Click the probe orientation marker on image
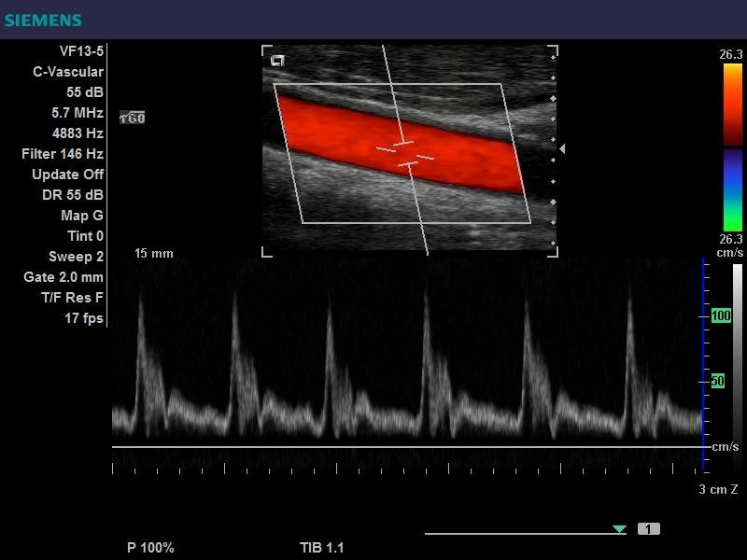747x560 pixels. (277, 61)
